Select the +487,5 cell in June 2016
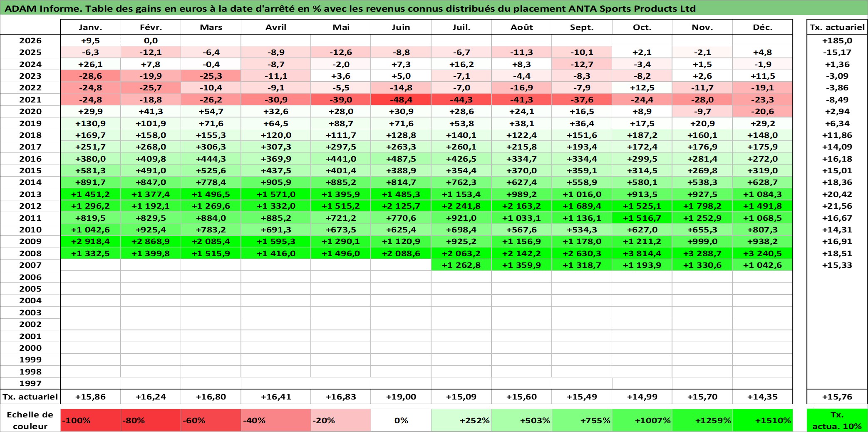Image resolution: width=868 pixels, height=432 pixels. (x=401, y=159)
